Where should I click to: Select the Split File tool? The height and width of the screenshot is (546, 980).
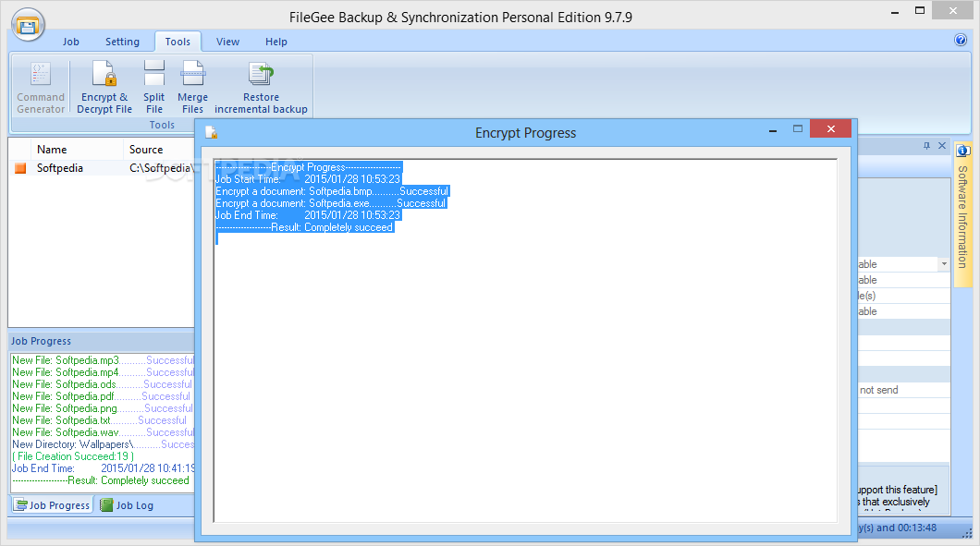pos(153,87)
